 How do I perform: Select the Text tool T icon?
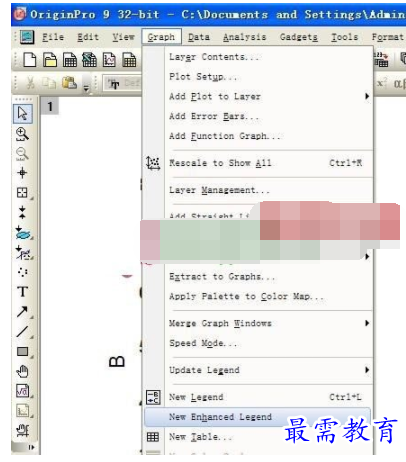point(22,292)
